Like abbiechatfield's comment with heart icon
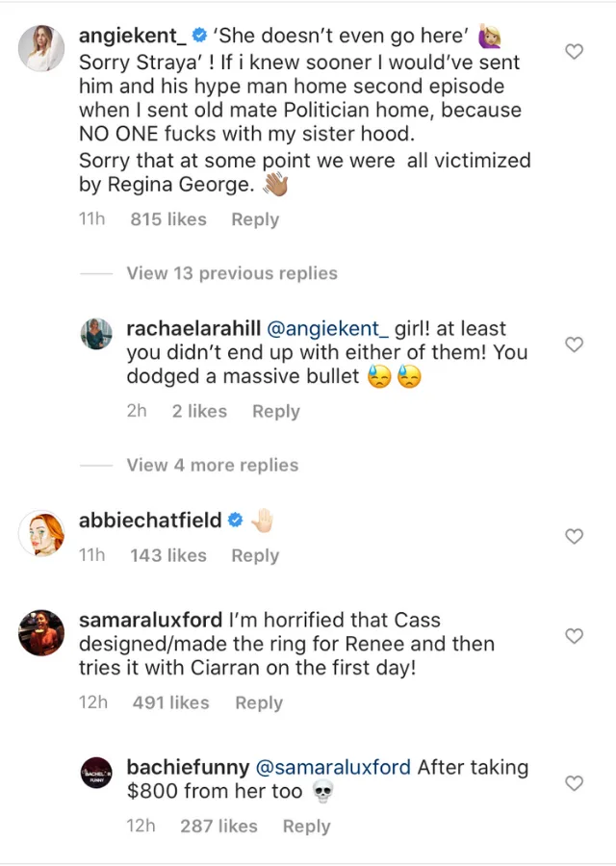Screen dimensions: 616x866 [575, 536]
